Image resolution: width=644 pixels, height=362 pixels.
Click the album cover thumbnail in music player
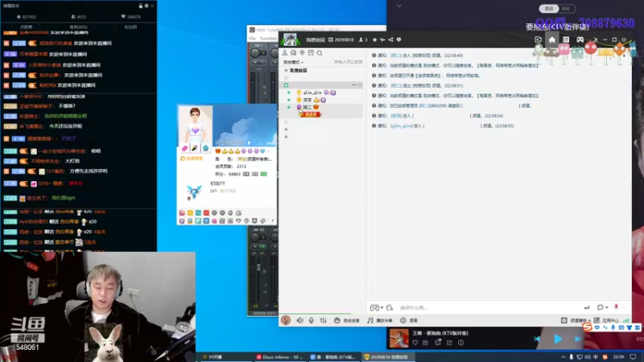398,339
